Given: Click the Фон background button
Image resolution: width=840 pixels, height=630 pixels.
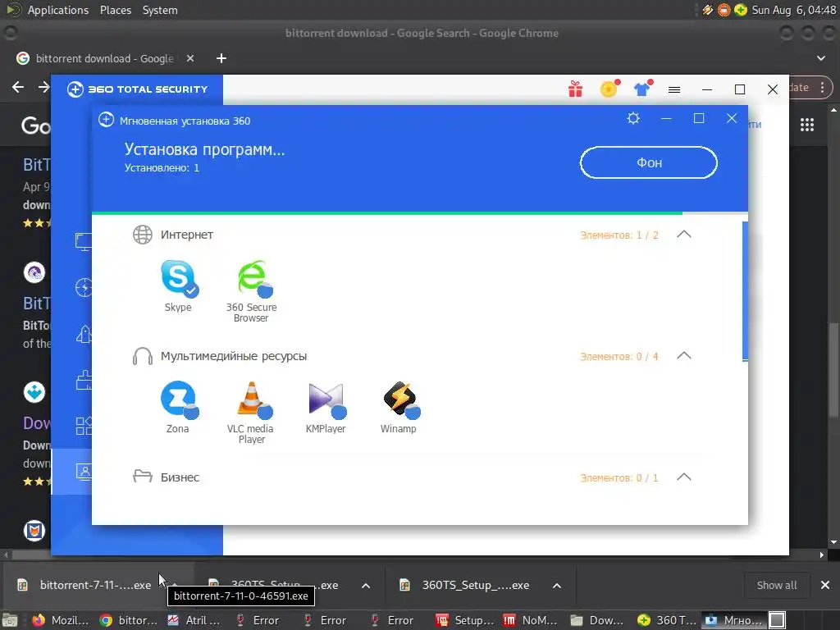Looking at the screenshot, I should coord(649,162).
